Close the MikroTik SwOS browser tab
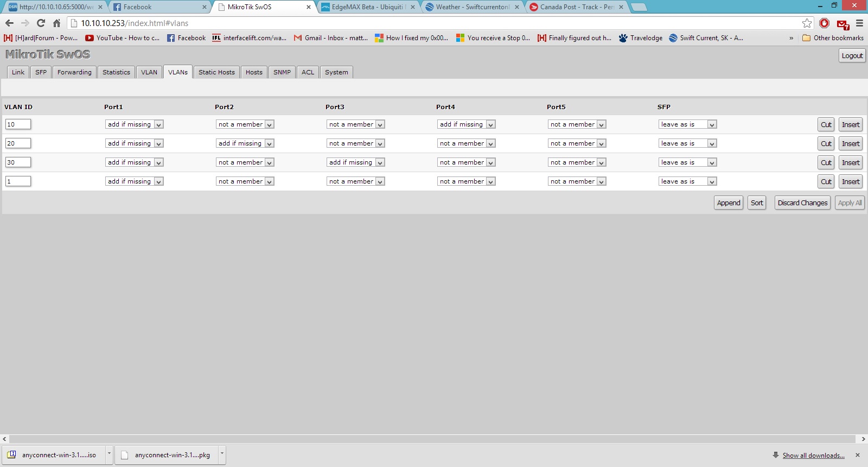Image resolution: width=868 pixels, height=467 pixels. 309,7
